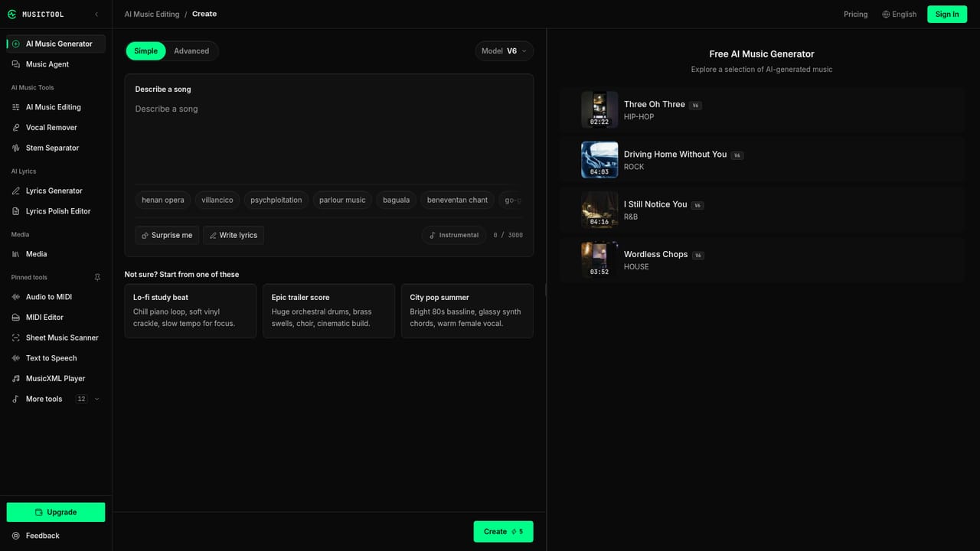Go to the Media library

[56, 254]
